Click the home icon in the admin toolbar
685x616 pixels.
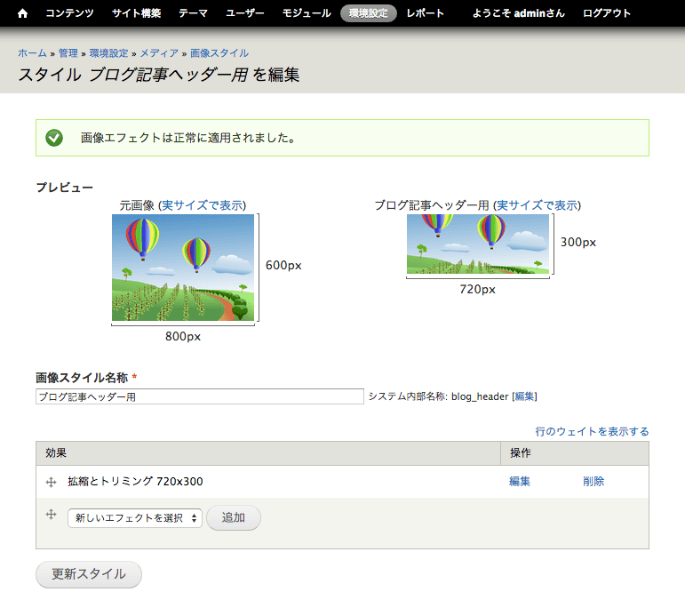coord(23,13)
